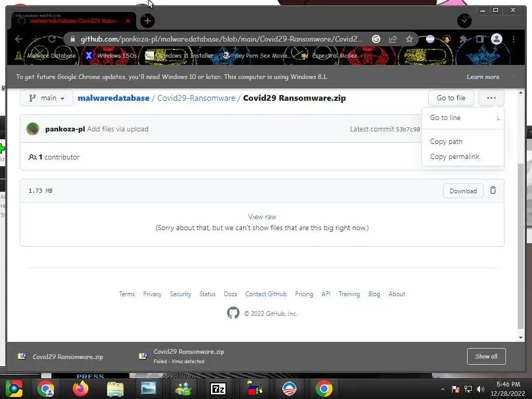The width and height of the screenshot is (532, 399).
Task: Expand the main branch dropdown
Action: (x=46, y=98)
